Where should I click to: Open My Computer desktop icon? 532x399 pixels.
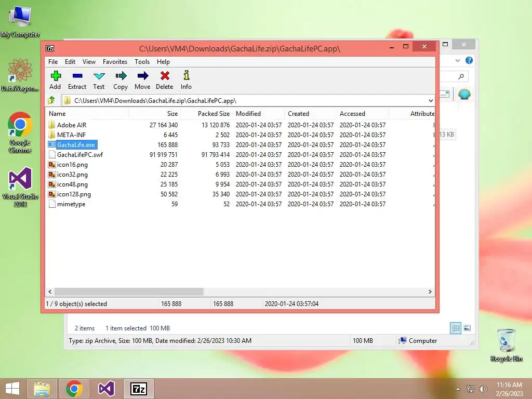pos(20,21)
